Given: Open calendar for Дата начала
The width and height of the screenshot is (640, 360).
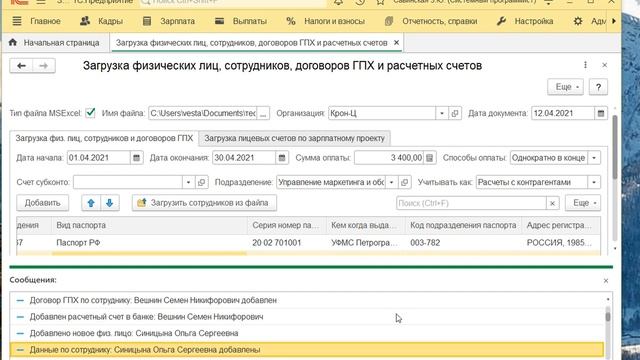Looking at the screenshot, I should point(136,158).
